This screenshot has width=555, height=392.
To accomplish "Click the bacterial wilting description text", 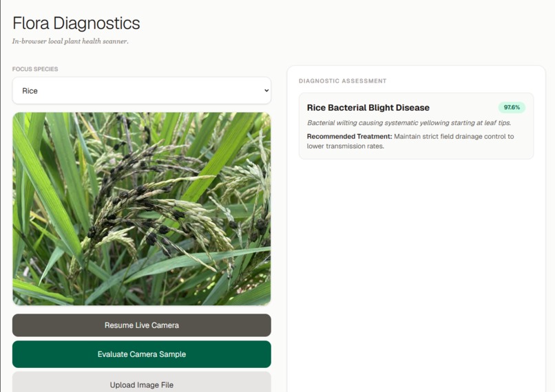I will (x=409, y=123).
